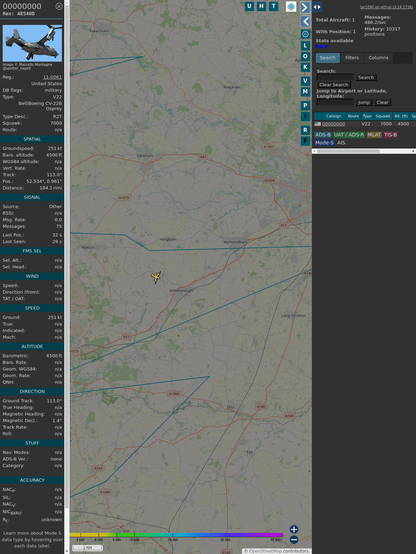The image size is (416, 554).
Task: Click the US flag in aircraft row
Action: [318, 124]
